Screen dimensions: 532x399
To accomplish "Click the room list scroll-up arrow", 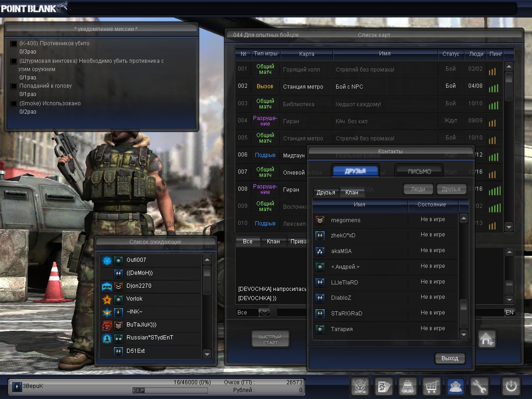I will pos(508,66).
